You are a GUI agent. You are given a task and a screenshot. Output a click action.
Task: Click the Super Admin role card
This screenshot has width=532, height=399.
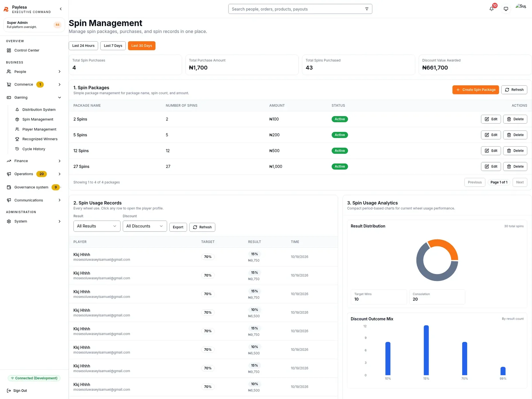click(34, 25)
